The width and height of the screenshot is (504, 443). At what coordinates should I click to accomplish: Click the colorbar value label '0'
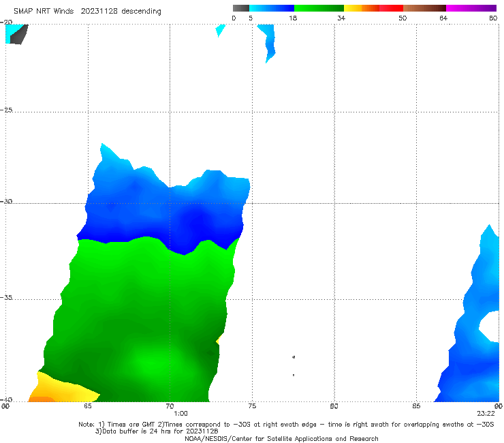(x=234, y=18)
